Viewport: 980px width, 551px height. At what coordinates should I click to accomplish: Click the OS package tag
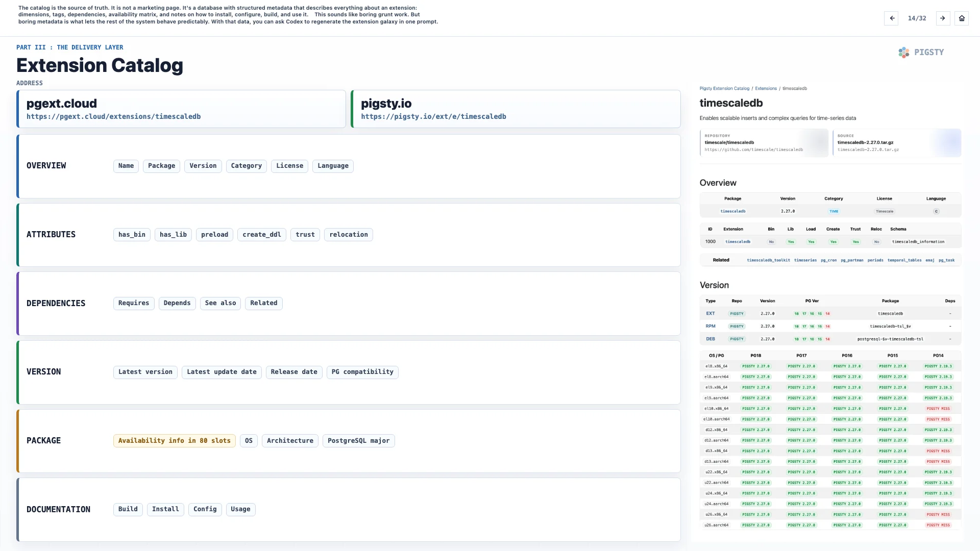click(249, 441)
